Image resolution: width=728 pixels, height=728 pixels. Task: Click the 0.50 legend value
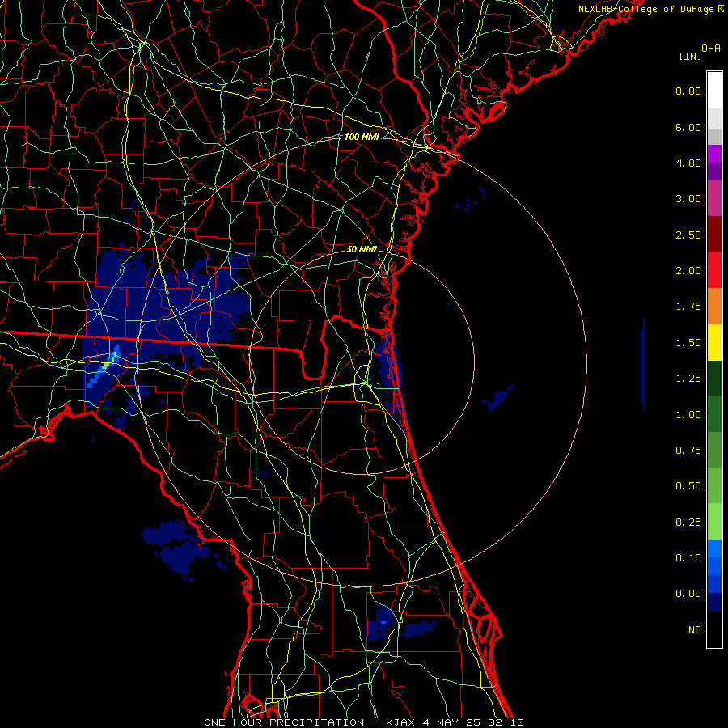(688, 486)
